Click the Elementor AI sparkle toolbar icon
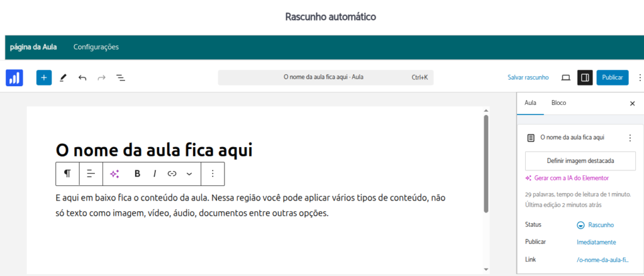 [x=114, y=174]
